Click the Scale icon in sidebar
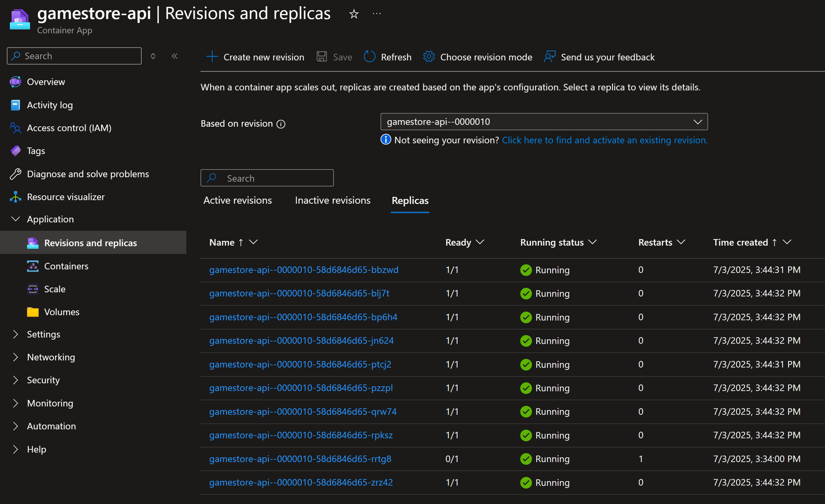Screen dimensions: 825x504 click(x=33, y=289)
